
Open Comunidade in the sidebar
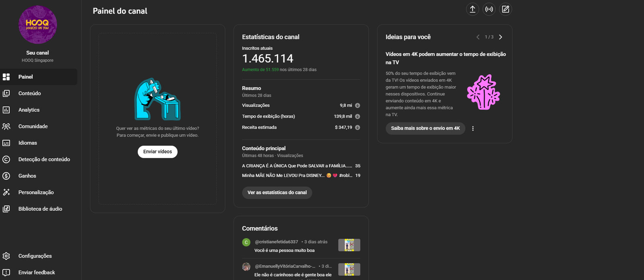(x=39, y=127)
